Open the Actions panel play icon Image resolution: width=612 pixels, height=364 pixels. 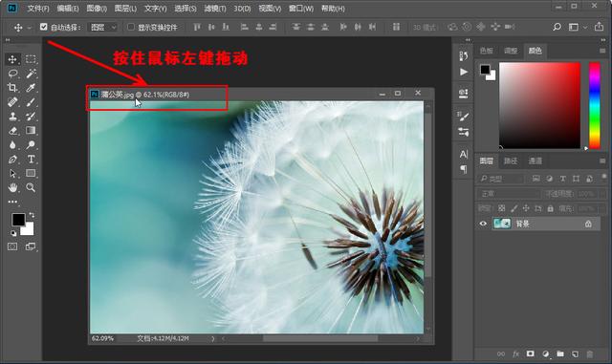coord(463,72)
